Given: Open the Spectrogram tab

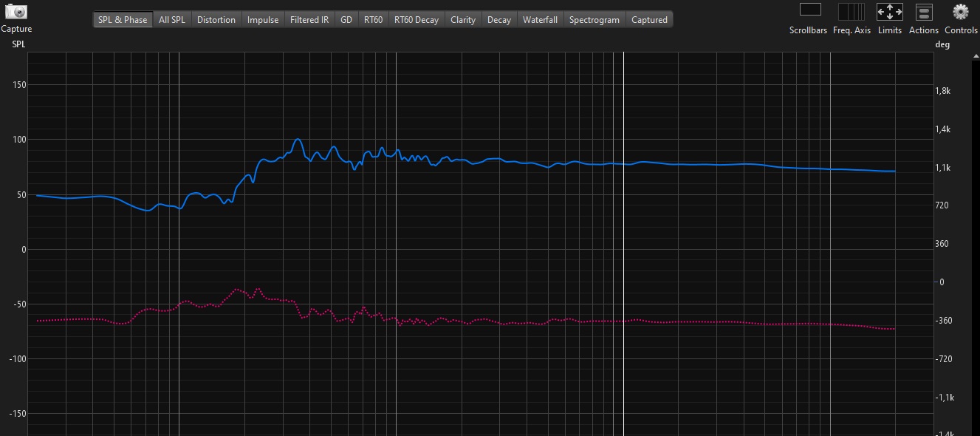Looking at the screenshot, I should click(x=594, y=20).
